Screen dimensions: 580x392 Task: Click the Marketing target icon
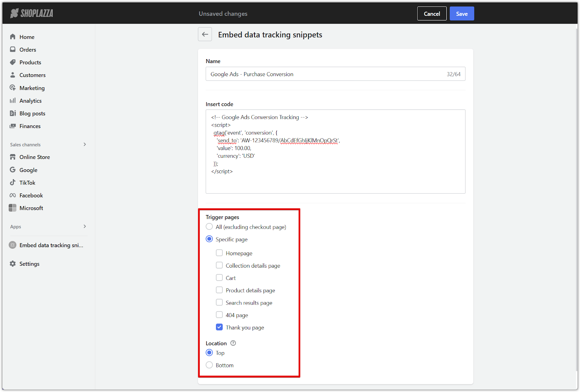[13, 88]
